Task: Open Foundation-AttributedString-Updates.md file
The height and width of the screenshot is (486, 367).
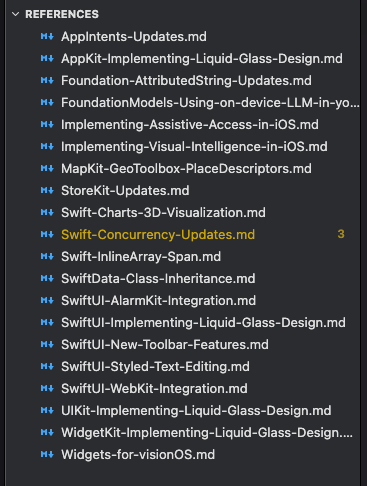Action: (x=186, y=81)
